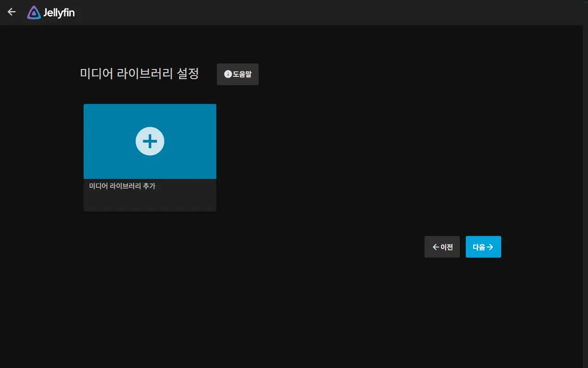Click the 미디어 라이브러리 추가 label text
The image size is (588, 368).
point(122,186)
